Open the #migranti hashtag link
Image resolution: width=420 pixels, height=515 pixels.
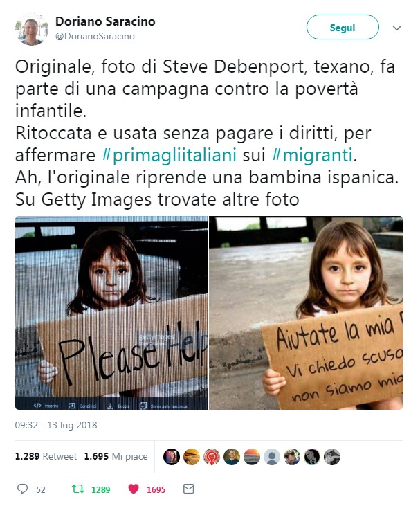point(312,154)
